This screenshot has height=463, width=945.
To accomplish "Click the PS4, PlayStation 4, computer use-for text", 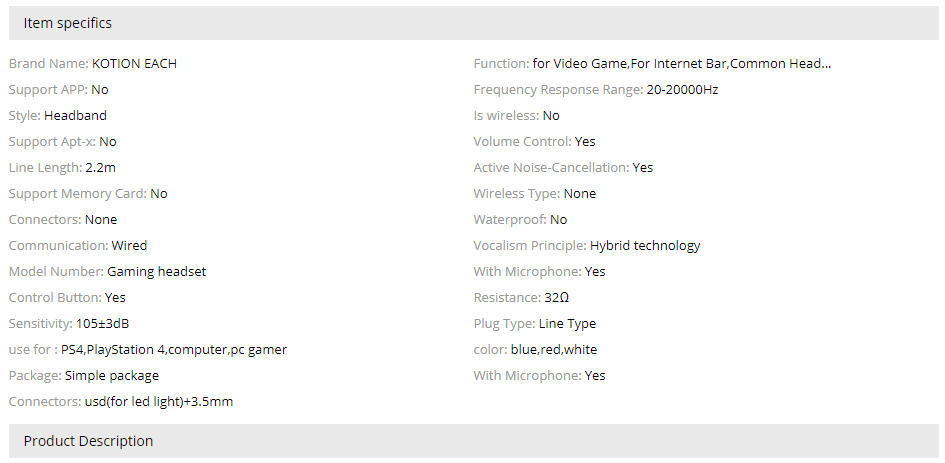I will pyautogui.click(x=173, y=350).
